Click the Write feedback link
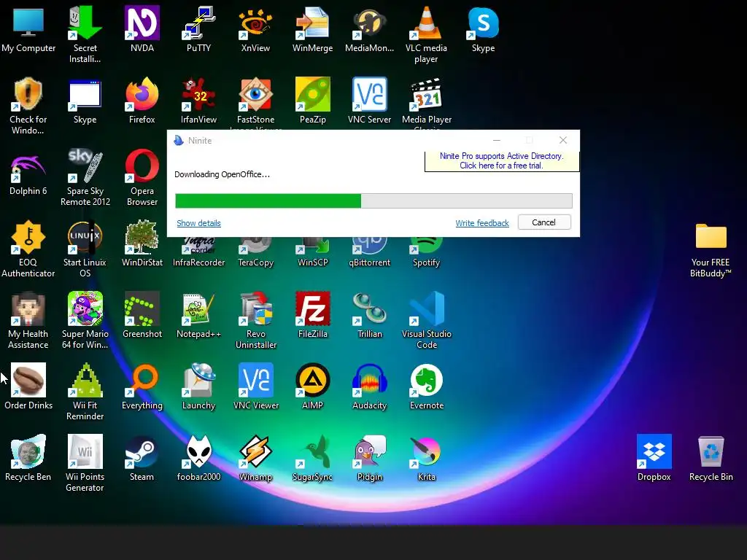The image size is (747, 560). tap(482, 223)
